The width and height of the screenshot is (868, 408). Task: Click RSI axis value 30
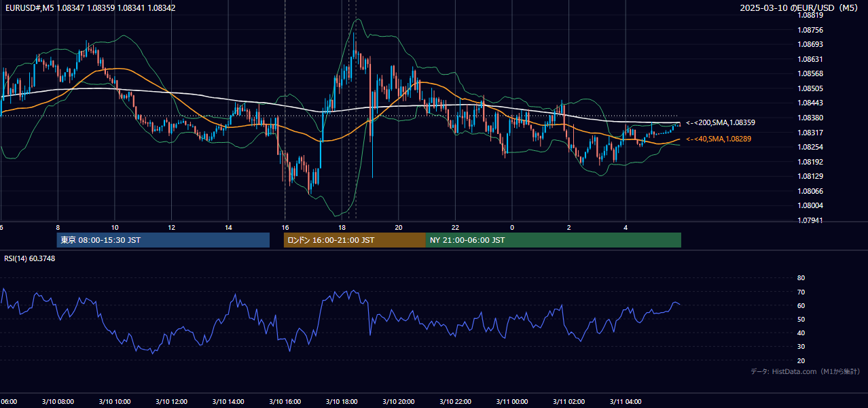pyautogui.click(x=801, y=347)
